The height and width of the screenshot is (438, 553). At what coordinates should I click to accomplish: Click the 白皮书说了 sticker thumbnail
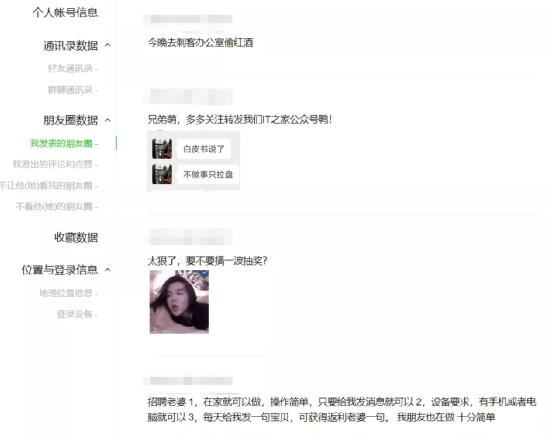(162, 149)
